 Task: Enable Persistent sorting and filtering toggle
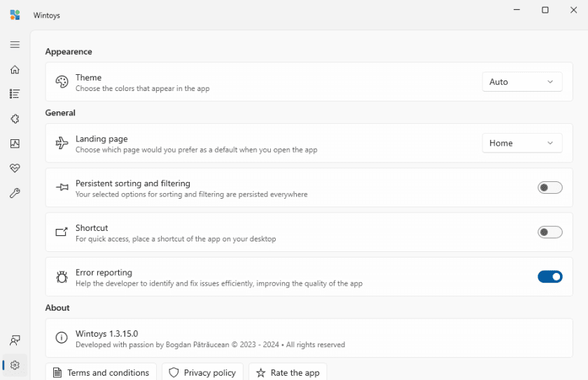click(549, 188)
